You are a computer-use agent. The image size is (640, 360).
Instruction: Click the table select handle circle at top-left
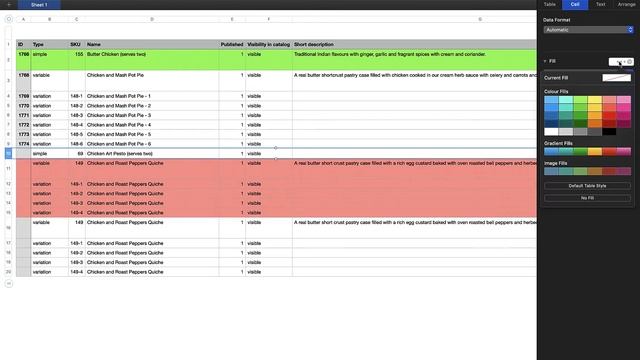tap(9, 19)
